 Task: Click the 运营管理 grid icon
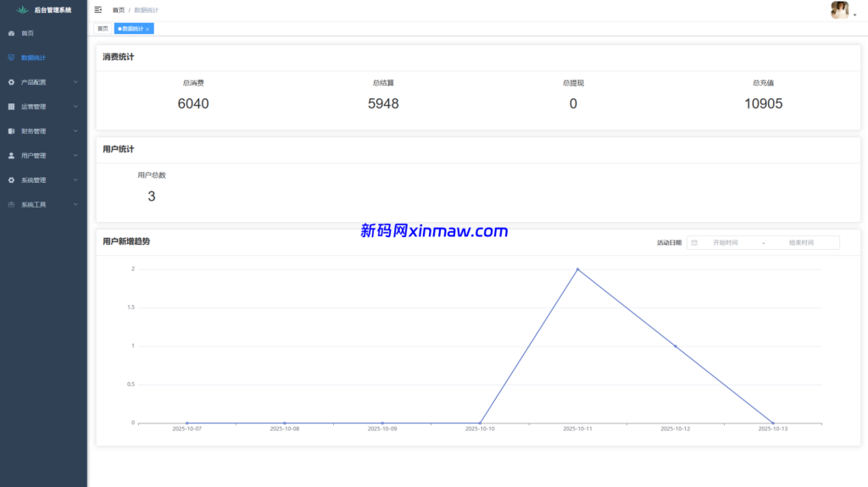point(11,107)
